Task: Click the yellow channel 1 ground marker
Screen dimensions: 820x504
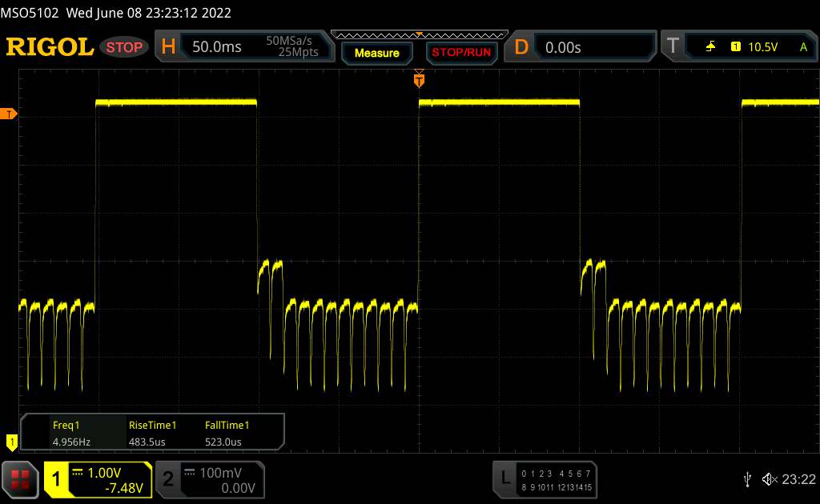Action: coord(11,440)
